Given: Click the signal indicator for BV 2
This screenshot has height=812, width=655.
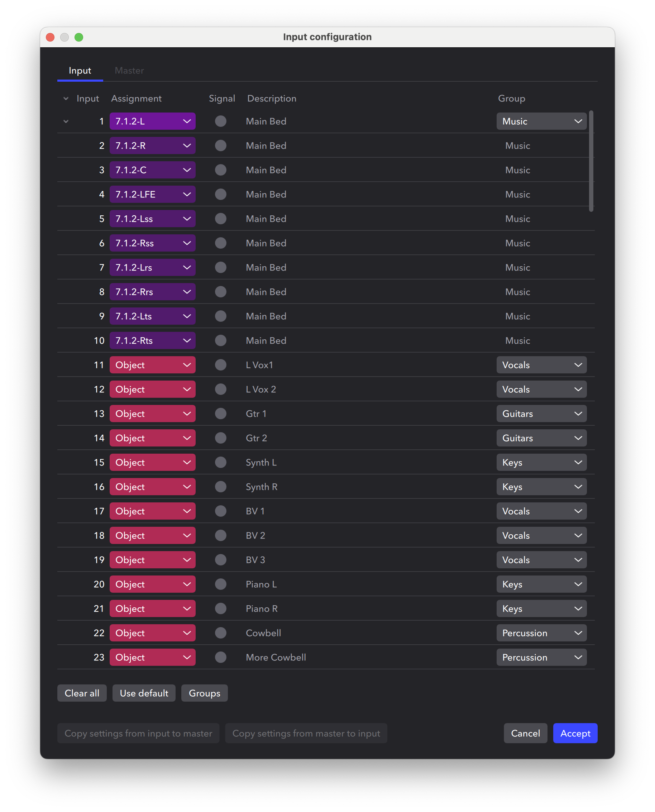Looking at the screenshot, I should click(221, 535).
